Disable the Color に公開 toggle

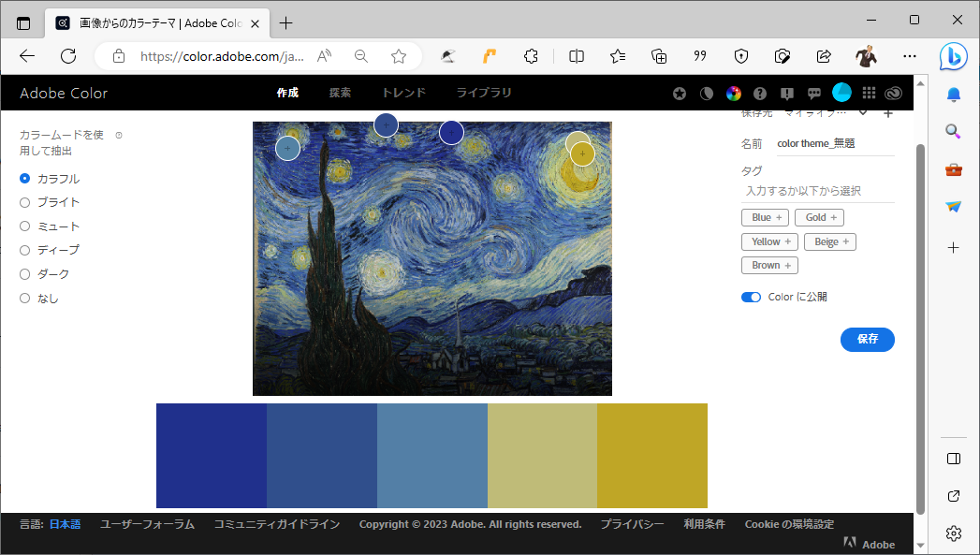pyautogui.click(x=751, y=297)
